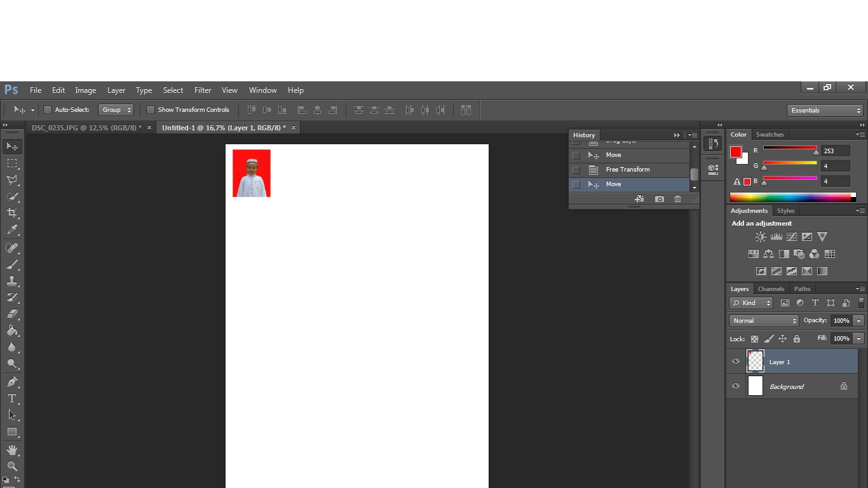Enable Show Transform Controls checkbox

[x=151, y=110]
